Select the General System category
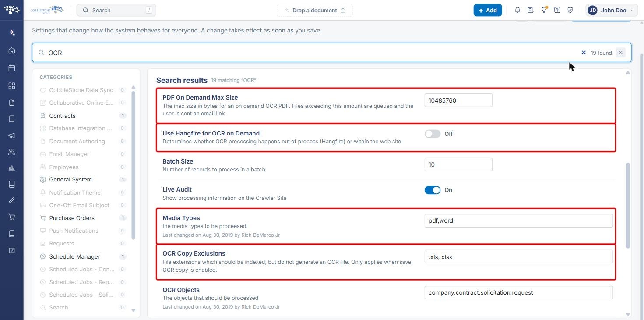644x320 pixels. click(x=83, y=179)
